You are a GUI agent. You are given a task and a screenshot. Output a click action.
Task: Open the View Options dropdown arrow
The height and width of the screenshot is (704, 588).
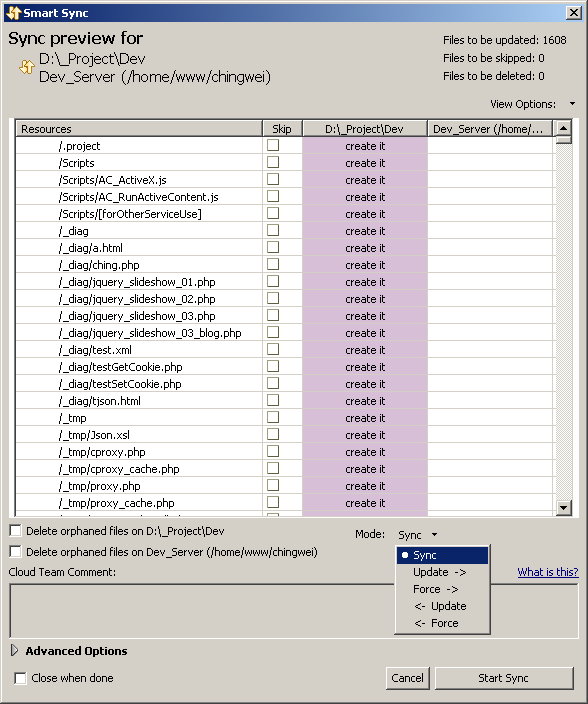[x=572, y=104]
